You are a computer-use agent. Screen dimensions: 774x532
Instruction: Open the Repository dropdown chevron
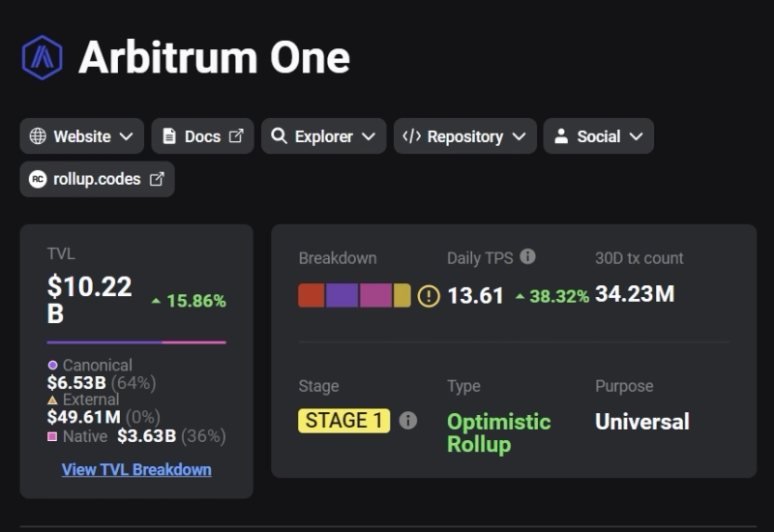(519, 136)
